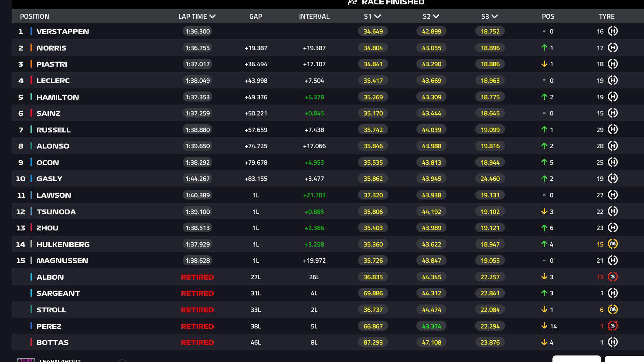This screenshot has height=362, width=644.
Task: Click the hard tyre icon in Verstappen's row
Action: pyautogui.click(x=613, y=31)
